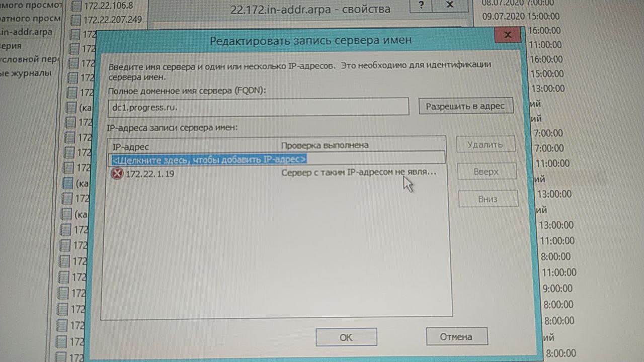
Task: Select the 172.22.207.249 record in list
Action: click(113, 20)
